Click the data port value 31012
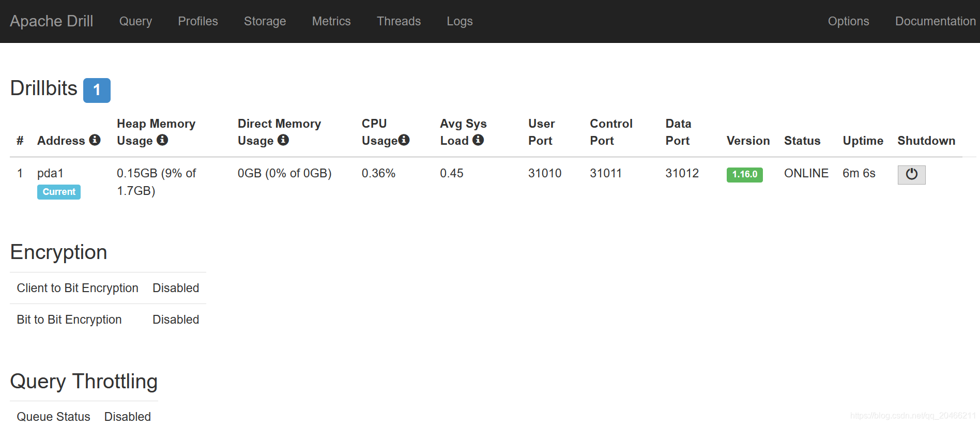The width and height of the screenshot is (980, 425). coord(682,173)
